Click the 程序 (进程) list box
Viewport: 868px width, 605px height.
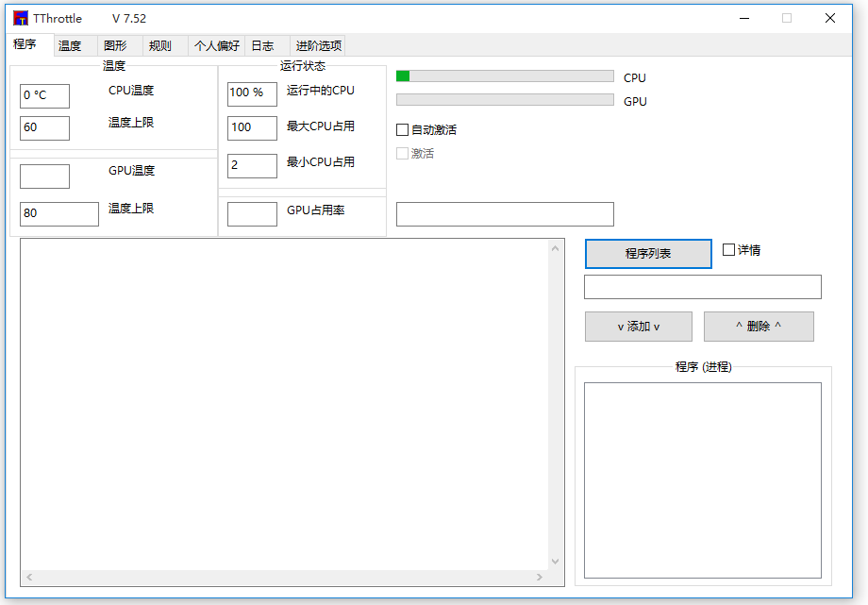(703, 480)
